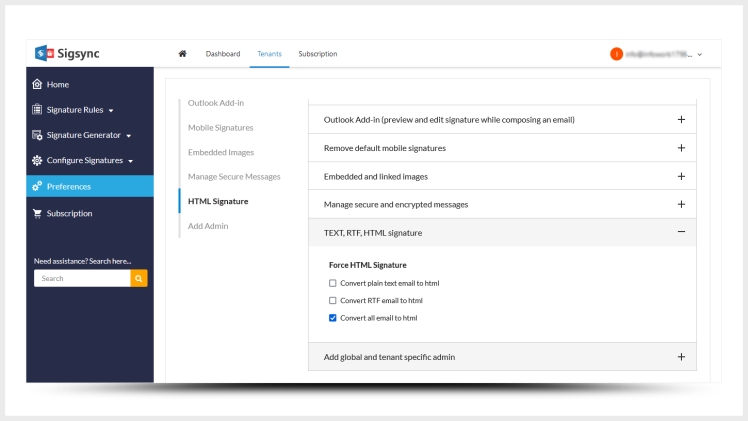Click the Configure Signatures gear icon
Image resolution: width=748 pixels, height=421 pixels.
click(x=37, y=160)
